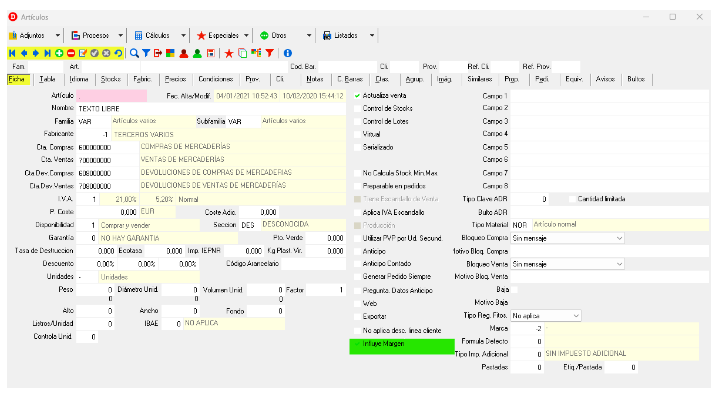The height and width of the screenshot is (399, 714).
Task: Expand the Listados dropdown arrow
Action: [372, 35]
